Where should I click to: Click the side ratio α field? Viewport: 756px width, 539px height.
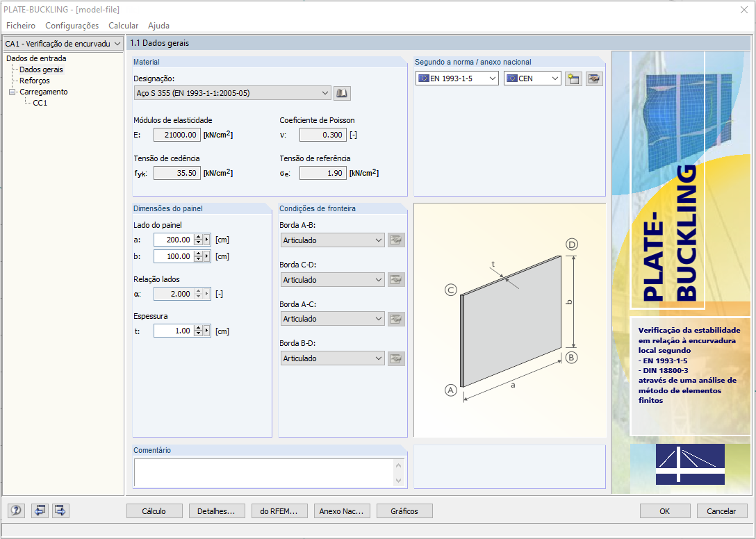coord(174,294)
